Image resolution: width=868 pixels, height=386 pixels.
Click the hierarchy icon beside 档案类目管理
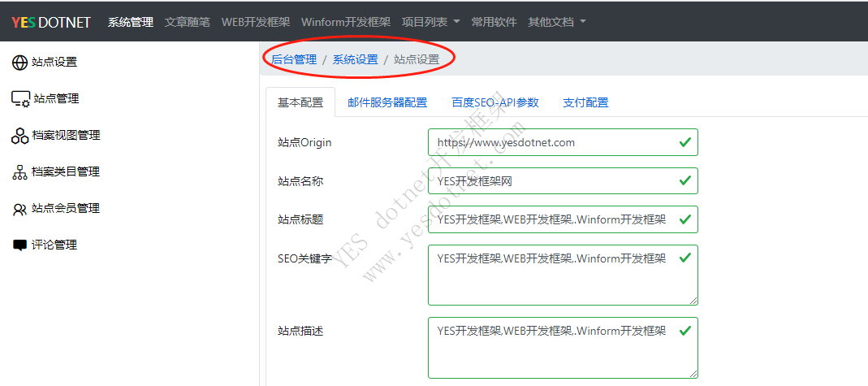click(x=19, y=172)
